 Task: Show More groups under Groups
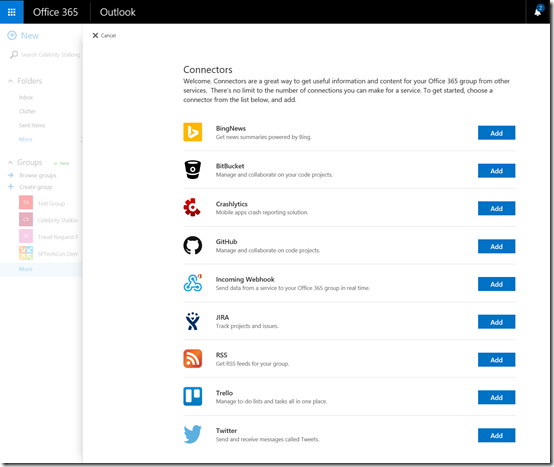click(x=25, y=269)
